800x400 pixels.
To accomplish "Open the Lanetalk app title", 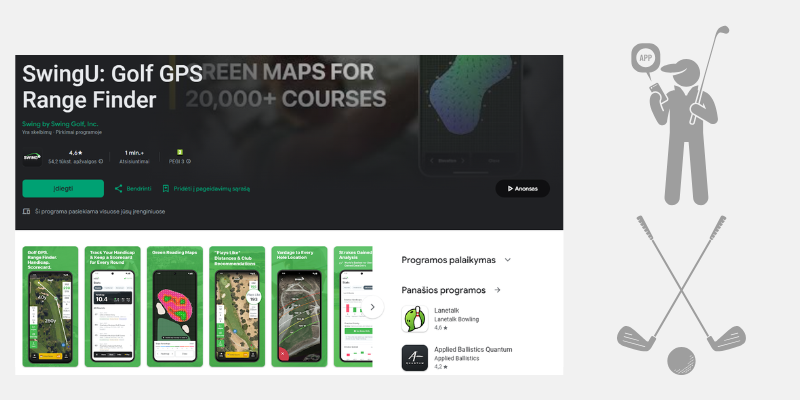I will click(446, 310).
